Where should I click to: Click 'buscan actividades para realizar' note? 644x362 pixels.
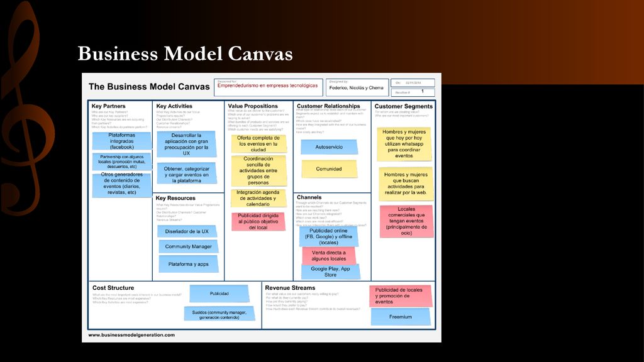coord(406,184)
